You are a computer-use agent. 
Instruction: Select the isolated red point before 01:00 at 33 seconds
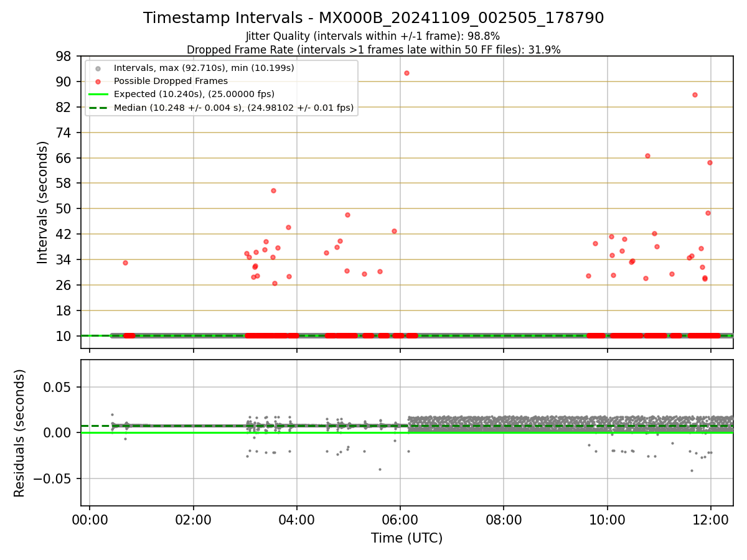tap(125, 263)
